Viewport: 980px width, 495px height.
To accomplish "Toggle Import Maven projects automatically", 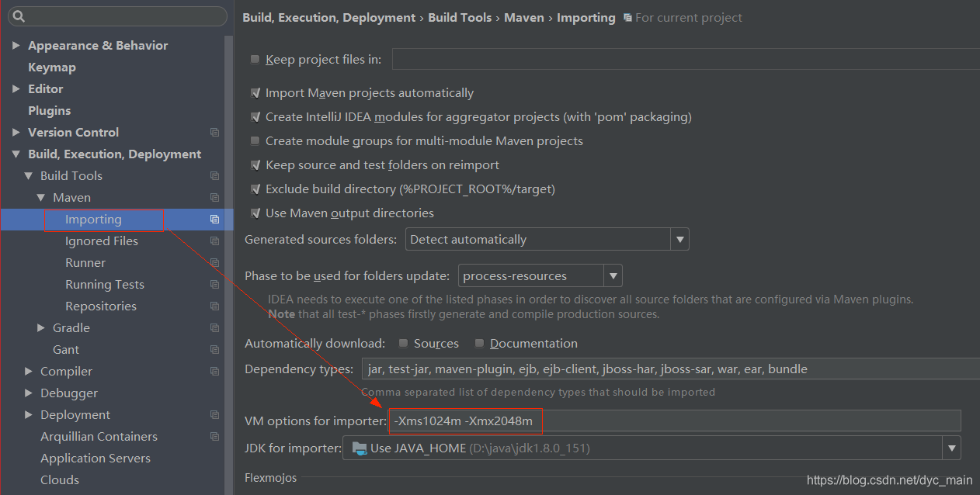I will coord(255,93).
